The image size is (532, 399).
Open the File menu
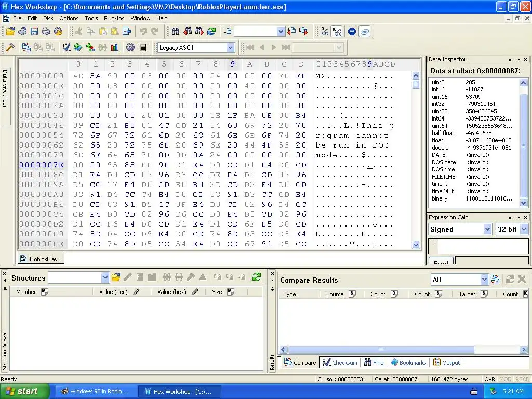coord(17,18)
